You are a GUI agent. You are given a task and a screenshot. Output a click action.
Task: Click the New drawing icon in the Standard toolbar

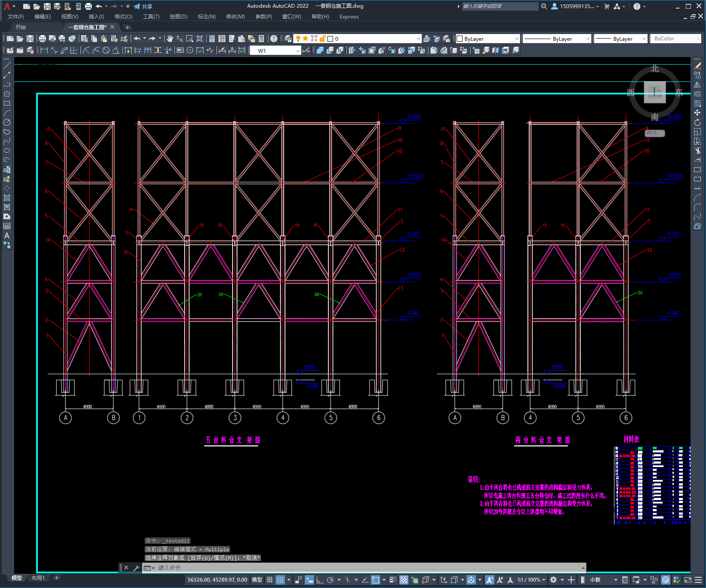pos(10,39)
